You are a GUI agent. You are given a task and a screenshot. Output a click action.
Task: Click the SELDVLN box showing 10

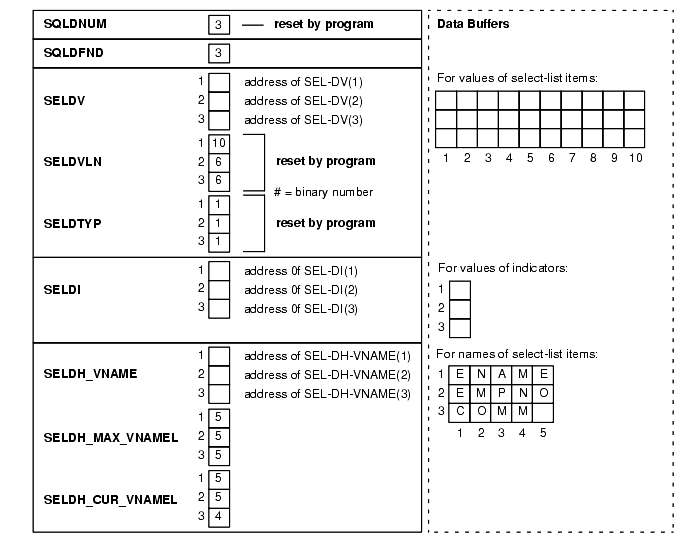219,144
